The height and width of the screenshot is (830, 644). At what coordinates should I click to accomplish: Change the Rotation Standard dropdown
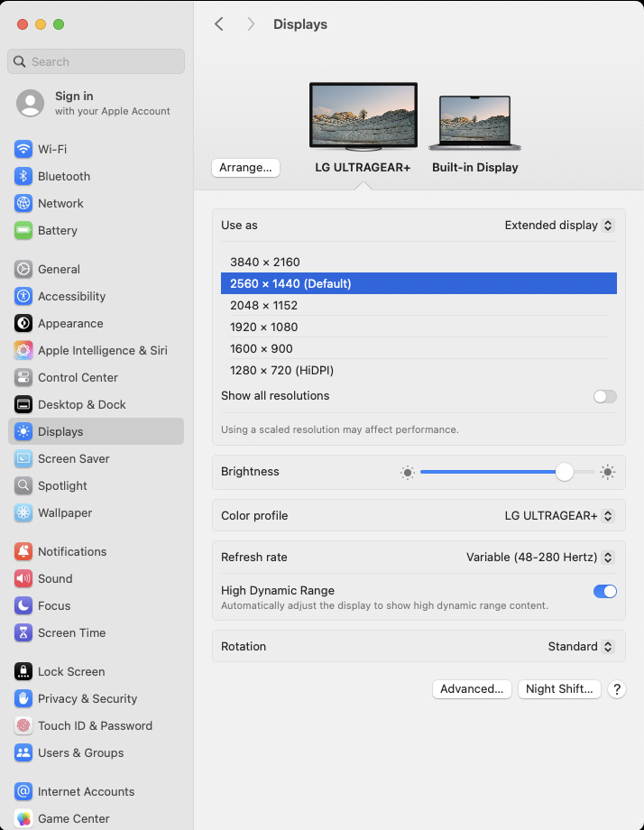point(581,647)
